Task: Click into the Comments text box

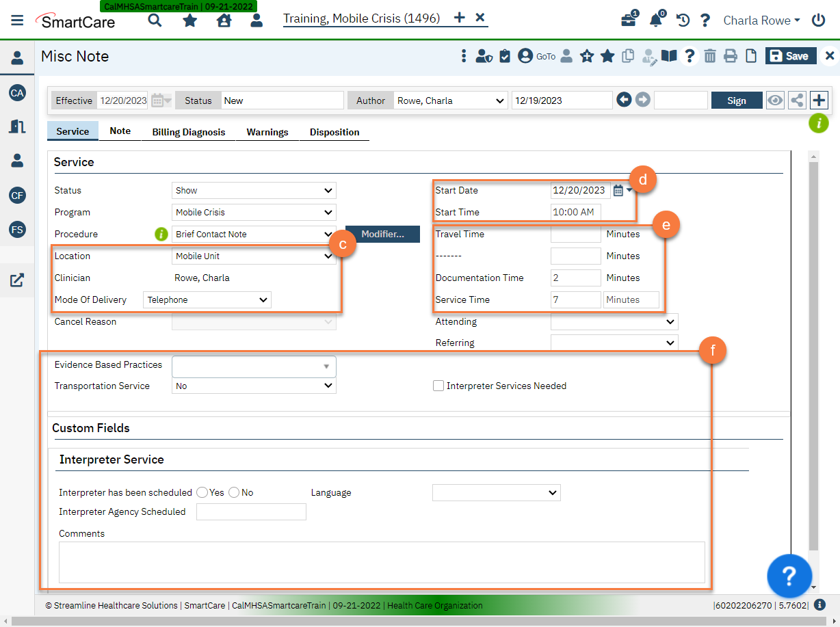Action: [382, 562]
